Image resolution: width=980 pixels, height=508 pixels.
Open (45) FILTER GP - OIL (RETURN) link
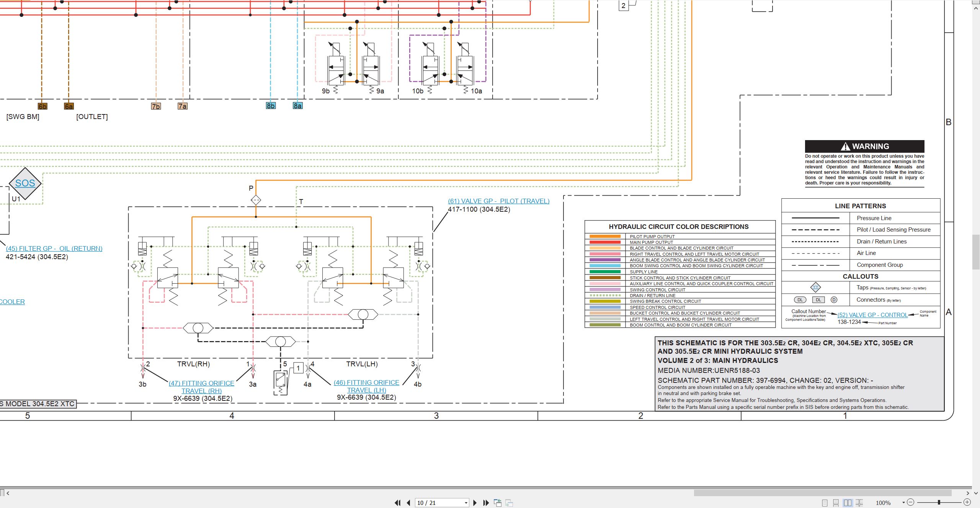54,248
